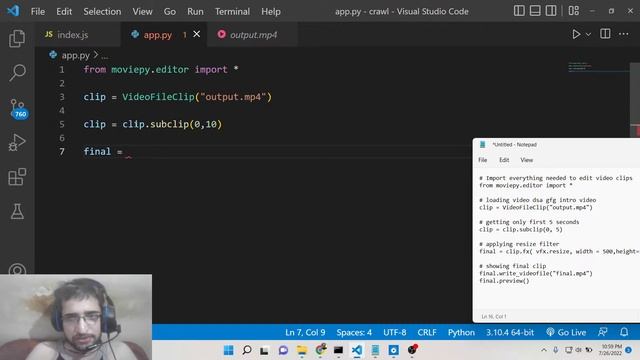640x360 pixels.
Task: Open VS Code taskbar icon
Action: (357, 350)
